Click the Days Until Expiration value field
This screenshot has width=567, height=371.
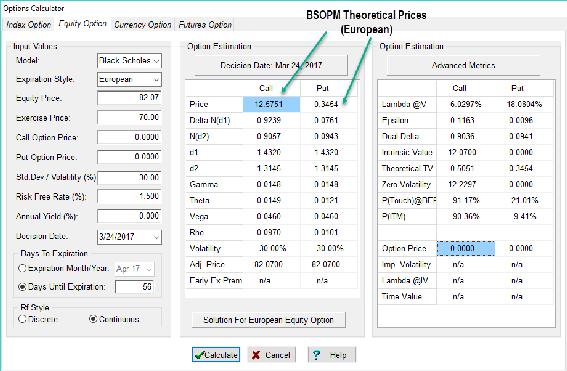(x=135, y=287)
